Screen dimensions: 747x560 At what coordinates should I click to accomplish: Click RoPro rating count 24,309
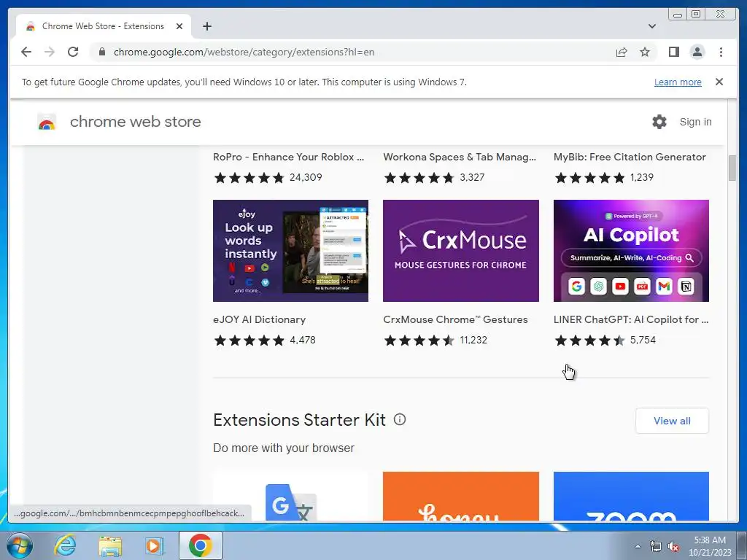[x=306, y=178]
